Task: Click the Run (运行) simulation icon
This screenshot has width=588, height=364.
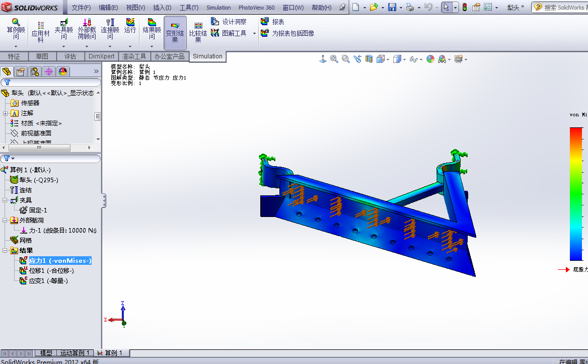Action: click(x=130, y=23)
